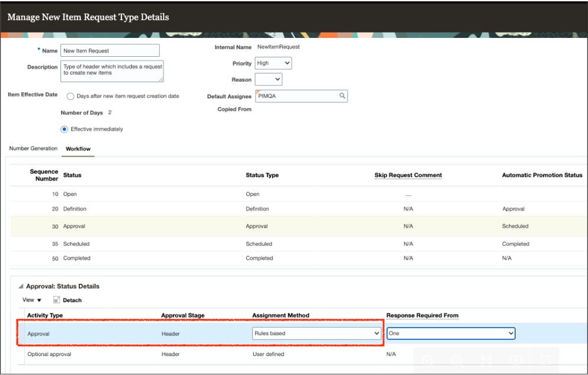
Task: Select the zoom in icon in bottom overlay
Action: (457, 361)
